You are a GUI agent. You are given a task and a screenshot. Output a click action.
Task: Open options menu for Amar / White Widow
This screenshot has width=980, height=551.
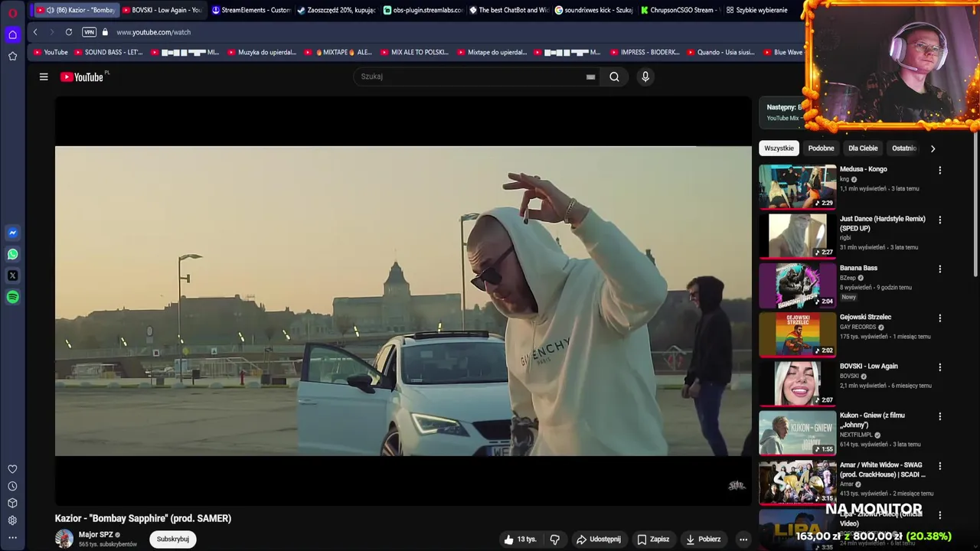(x=940, y=465)
